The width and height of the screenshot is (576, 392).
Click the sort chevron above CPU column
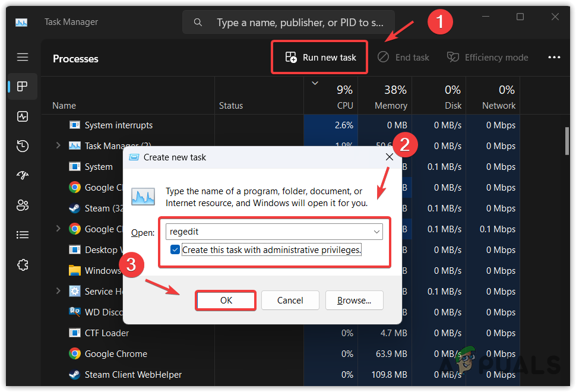(315, 83)
